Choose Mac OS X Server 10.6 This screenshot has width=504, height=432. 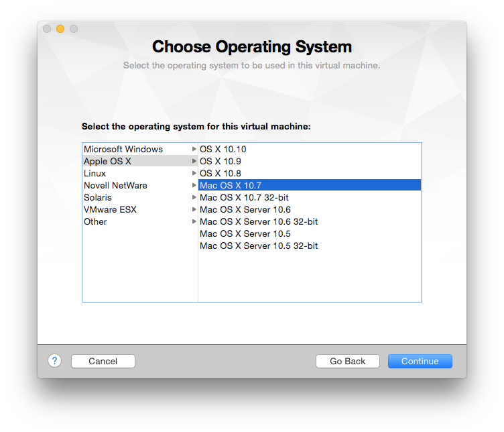310,209
